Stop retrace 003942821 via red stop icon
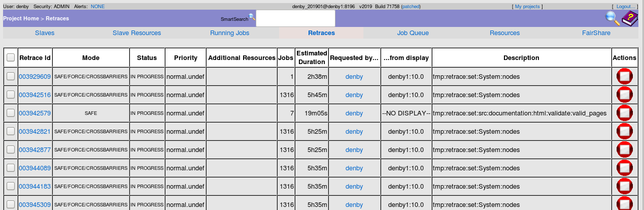Viewport: 644px width, 210px height. click(x=624, y=132)
